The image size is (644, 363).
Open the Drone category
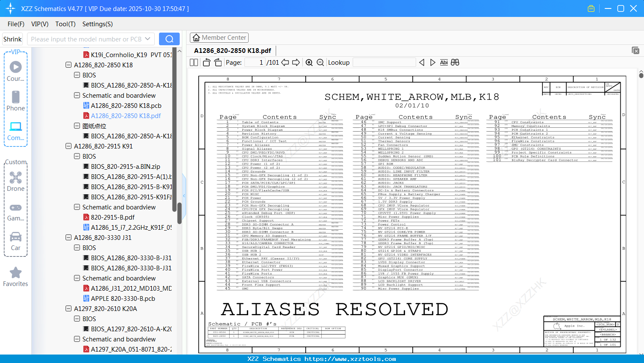[x=16, y=181]
